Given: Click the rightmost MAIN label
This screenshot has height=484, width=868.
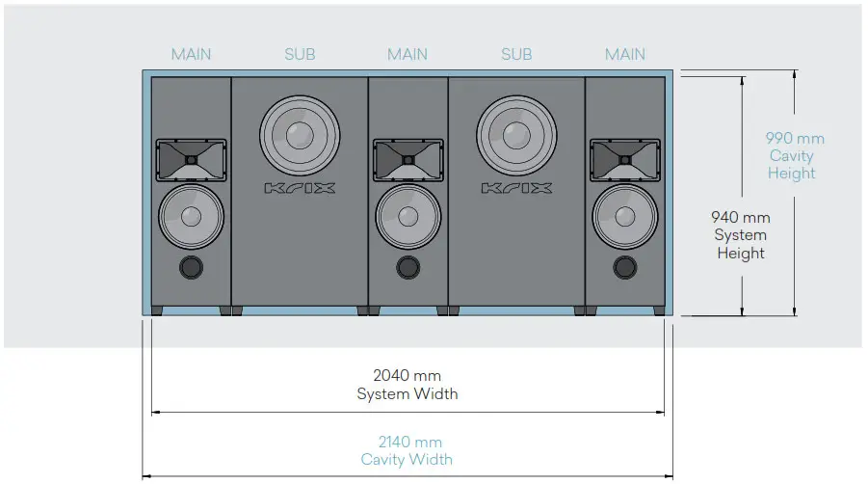Looking at the screenshot, I should click(x=625, y=54).
